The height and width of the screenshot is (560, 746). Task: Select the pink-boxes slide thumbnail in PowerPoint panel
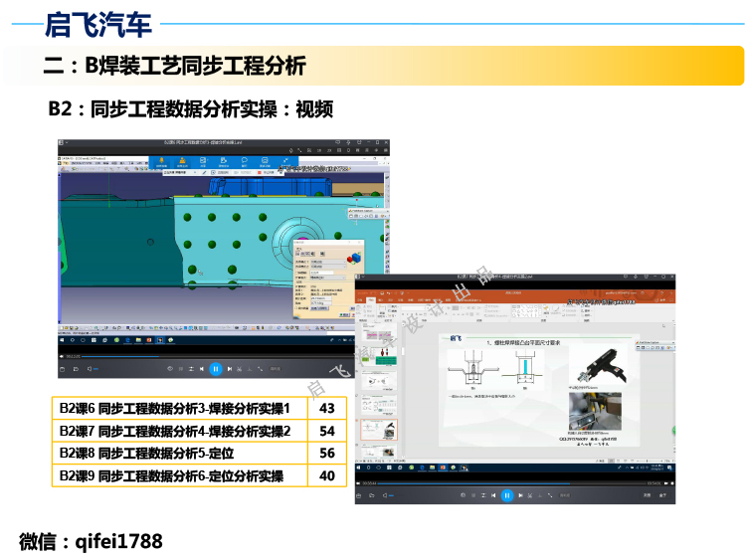379,333
